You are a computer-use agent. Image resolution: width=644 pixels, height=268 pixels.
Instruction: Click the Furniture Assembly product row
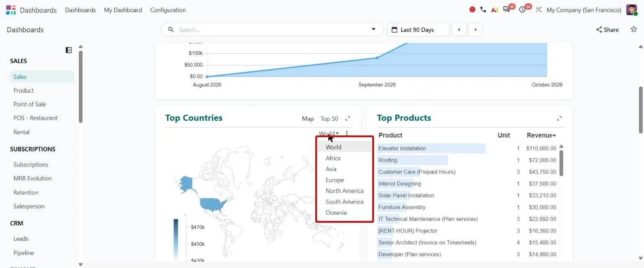coord(467,207)
